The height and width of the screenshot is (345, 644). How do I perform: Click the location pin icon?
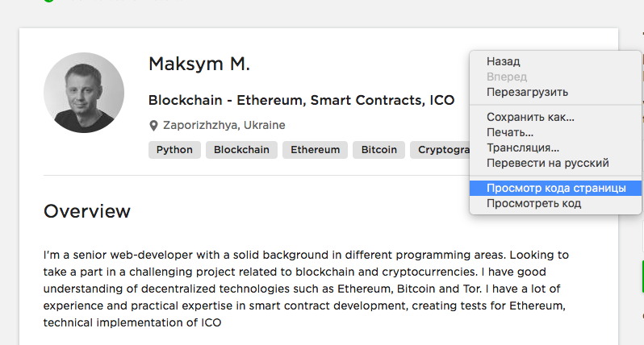point(153,126)
